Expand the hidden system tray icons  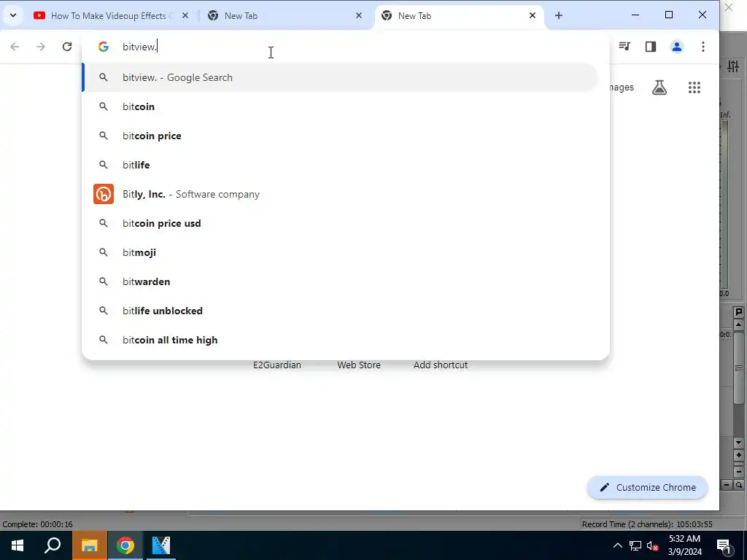(617, 545)
